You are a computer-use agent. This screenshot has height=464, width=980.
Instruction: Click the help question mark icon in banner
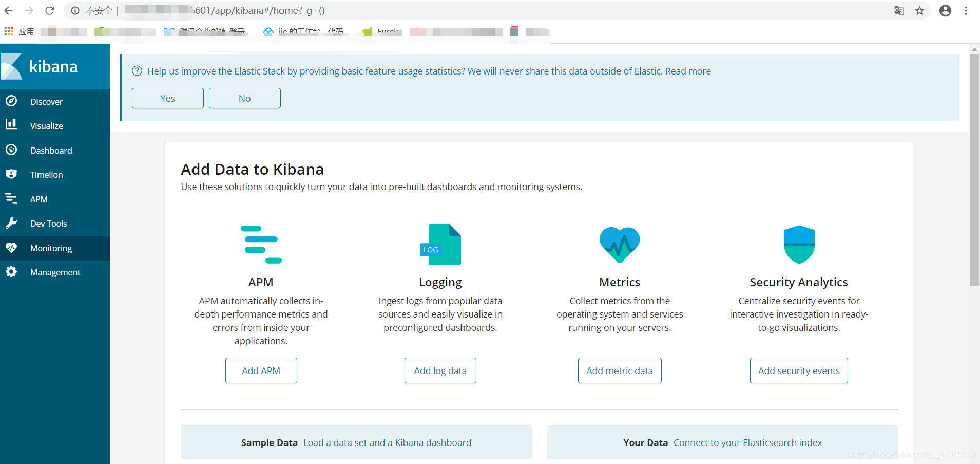[x=137, y=71]
